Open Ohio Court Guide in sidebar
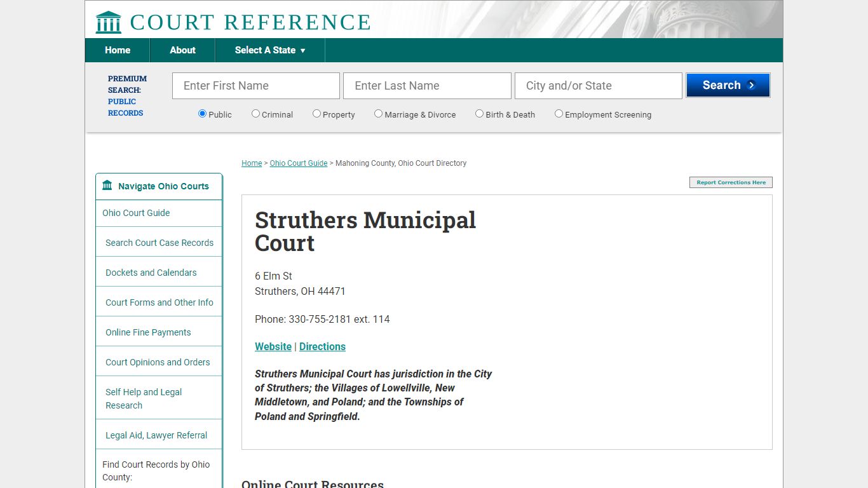This screenshot has width=868, height=488. (x=136, y=213)
